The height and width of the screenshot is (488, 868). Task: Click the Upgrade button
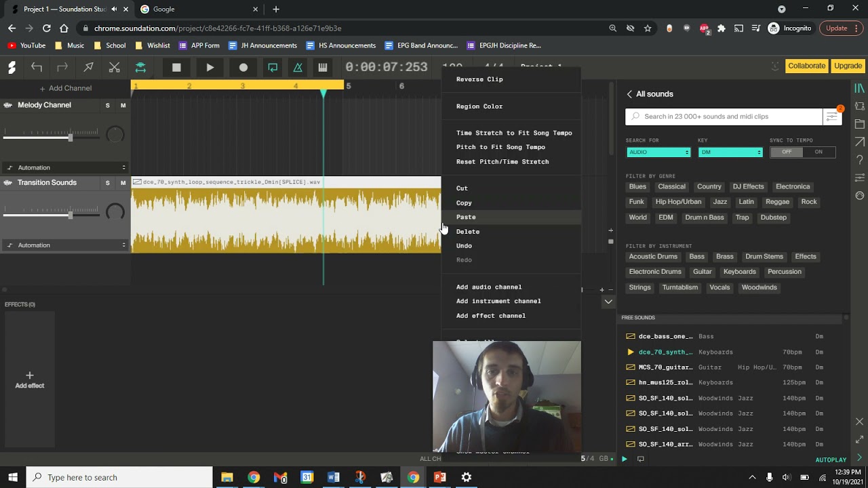pyautogui.click(x=848, y=66)
